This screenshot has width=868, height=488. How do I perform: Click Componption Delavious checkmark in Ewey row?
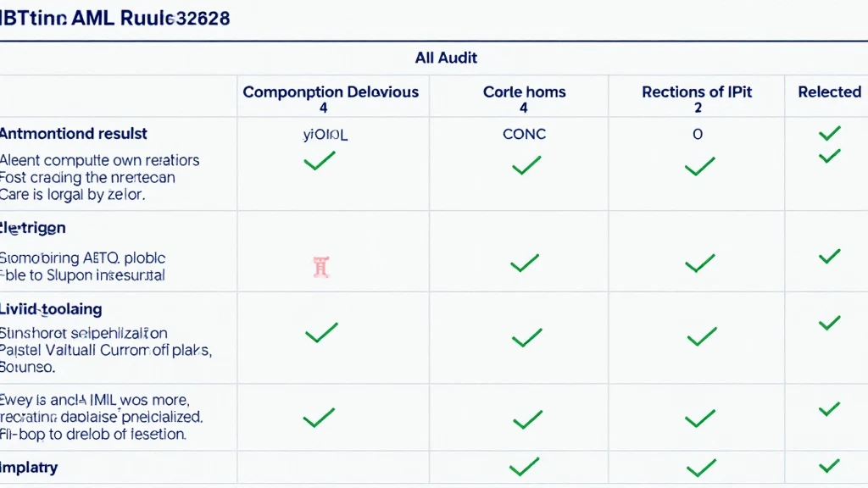tap(320, 418)
